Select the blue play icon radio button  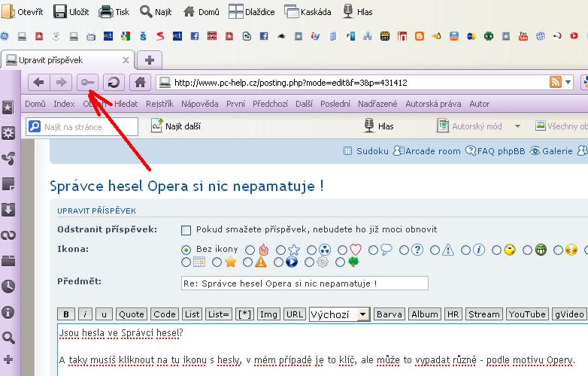(x=278, y=262)
